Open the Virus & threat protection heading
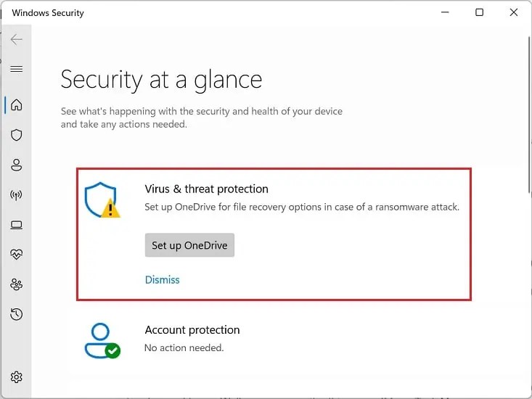This screenshot has height=399, width=532. click(206, 189)
